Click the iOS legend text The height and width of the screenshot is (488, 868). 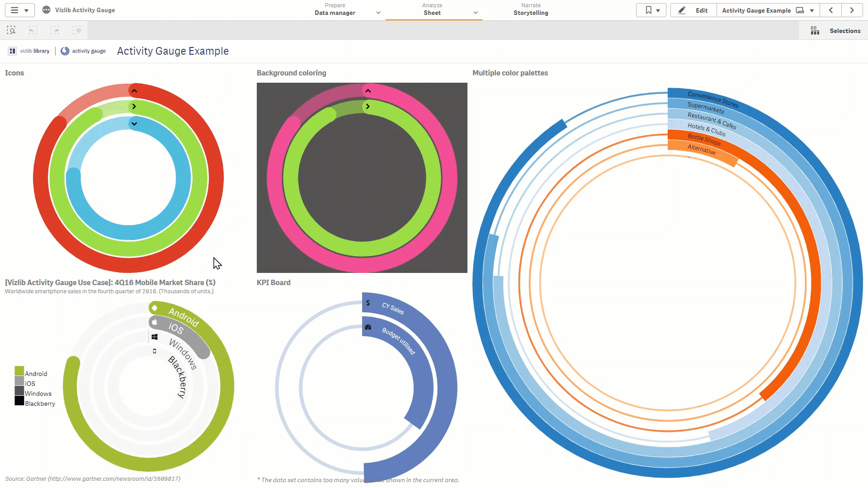pyautogui.click(x=30, y=384)
